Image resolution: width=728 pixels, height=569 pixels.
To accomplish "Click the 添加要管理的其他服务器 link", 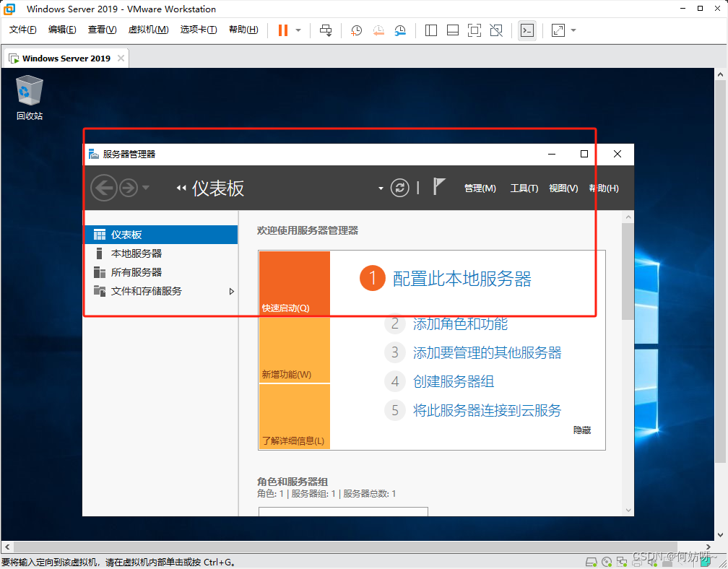I will pyautogui.click(x=487, y=352).
